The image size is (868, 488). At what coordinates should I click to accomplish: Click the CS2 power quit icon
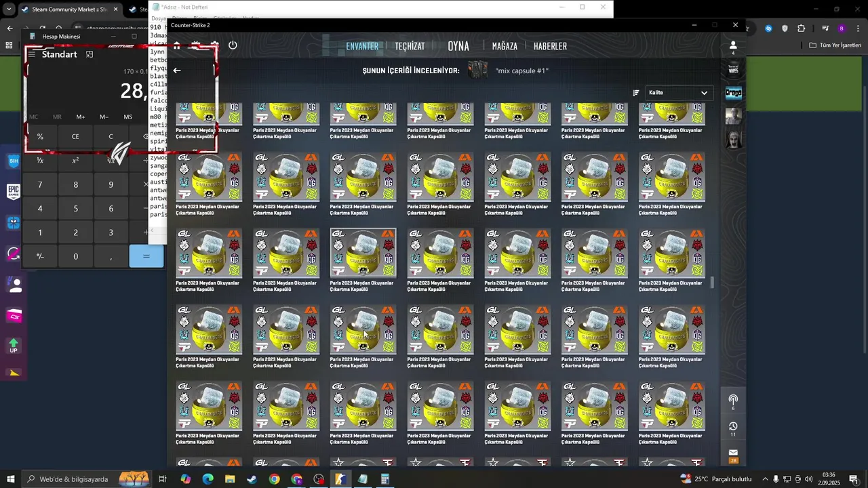233,45
